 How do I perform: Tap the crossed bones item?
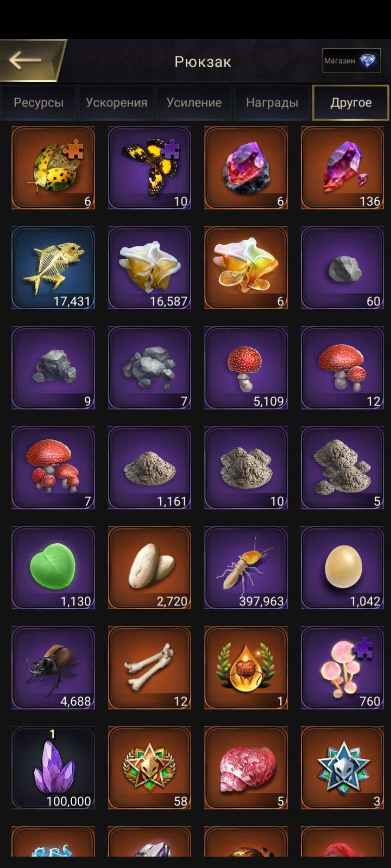[x=149, y=667]
